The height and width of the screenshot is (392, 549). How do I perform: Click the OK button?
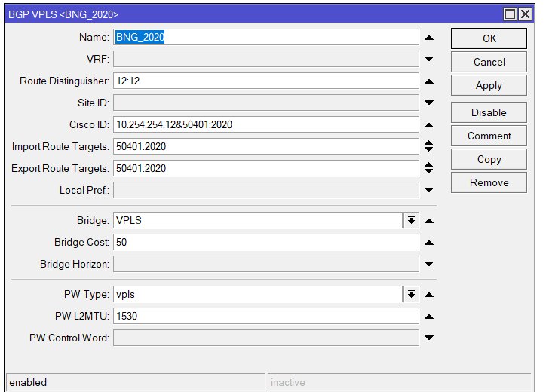point(489,38)
